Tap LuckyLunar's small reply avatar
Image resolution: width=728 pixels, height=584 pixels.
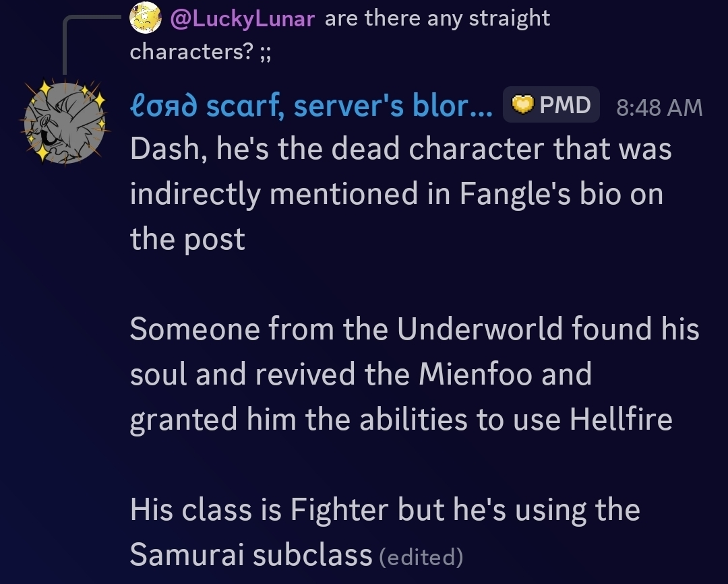pos(146,18)
